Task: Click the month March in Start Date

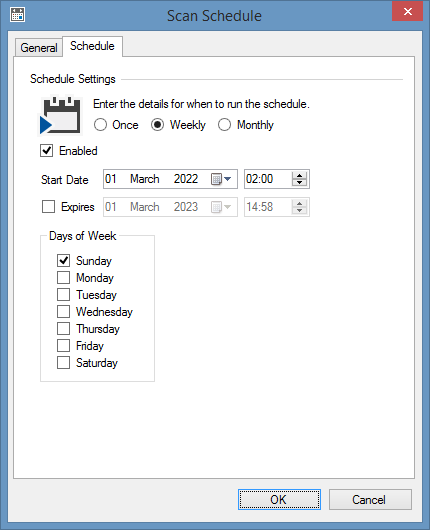Action: (x=145, y=179)
